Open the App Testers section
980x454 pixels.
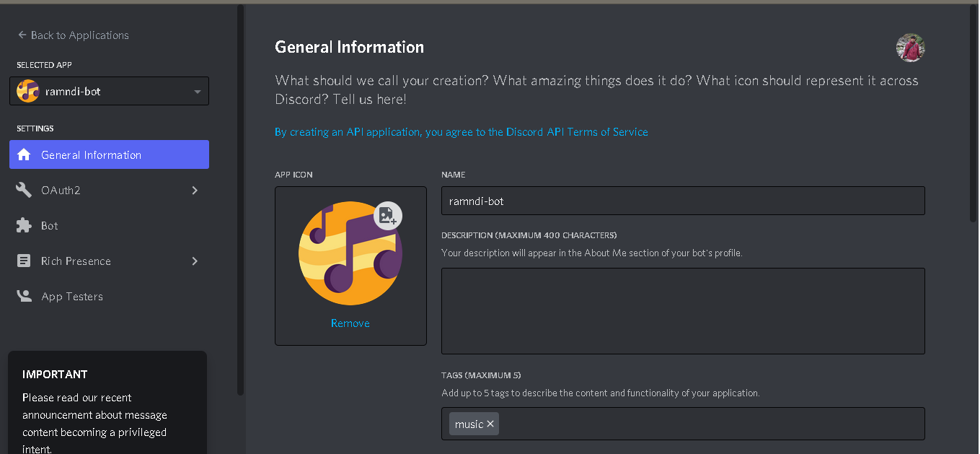(72, 296)
